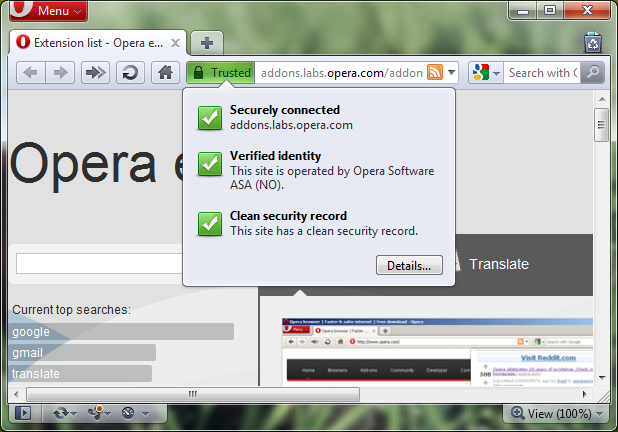Go back with the left arrow
Screen dimensions: 618x432
pos(31,73)
